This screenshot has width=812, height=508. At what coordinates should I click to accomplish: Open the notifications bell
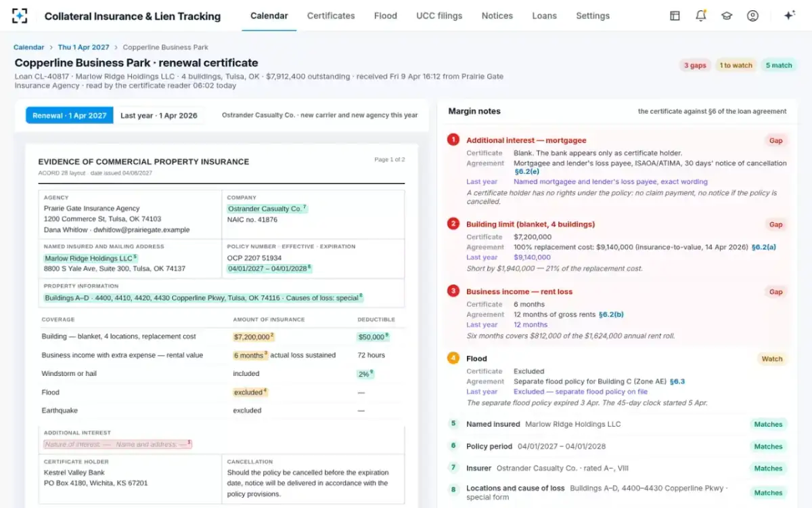point(701,16)
